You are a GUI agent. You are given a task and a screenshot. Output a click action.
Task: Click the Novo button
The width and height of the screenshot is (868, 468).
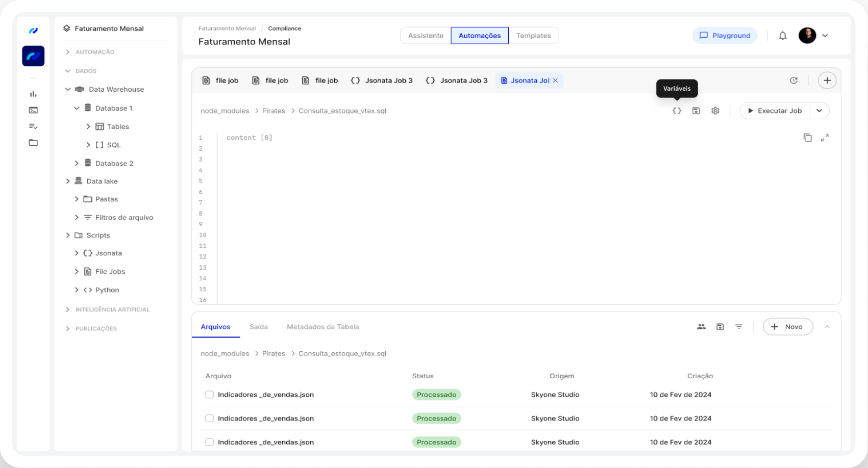click(x=787, y=327)
